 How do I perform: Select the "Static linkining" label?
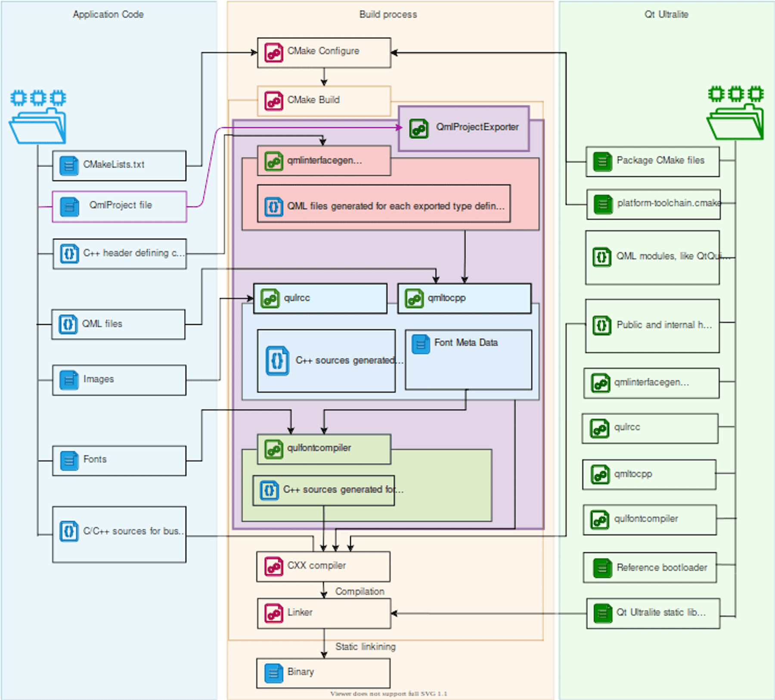click(366, 647)
